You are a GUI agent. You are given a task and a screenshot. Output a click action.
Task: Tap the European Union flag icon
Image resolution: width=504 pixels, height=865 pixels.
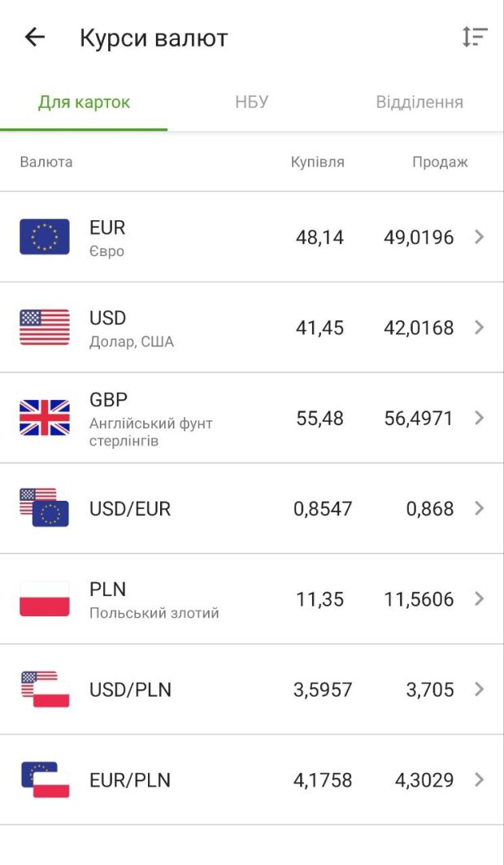[x=45, y=237]
